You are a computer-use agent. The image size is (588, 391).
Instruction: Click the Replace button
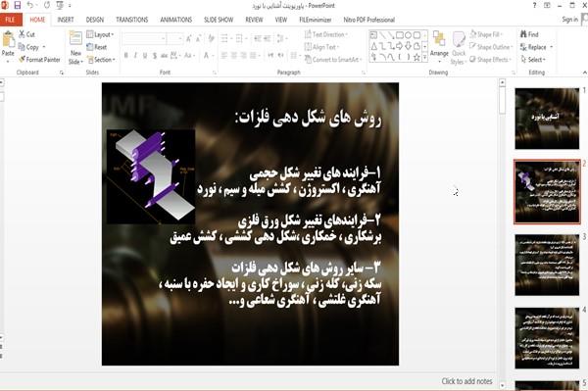point(536,47)
